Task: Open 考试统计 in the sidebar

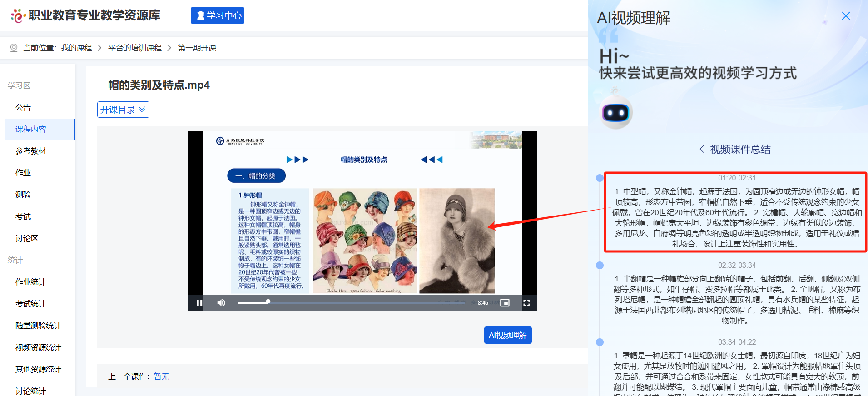Action: pyautogui.click(x=31, y=304)
